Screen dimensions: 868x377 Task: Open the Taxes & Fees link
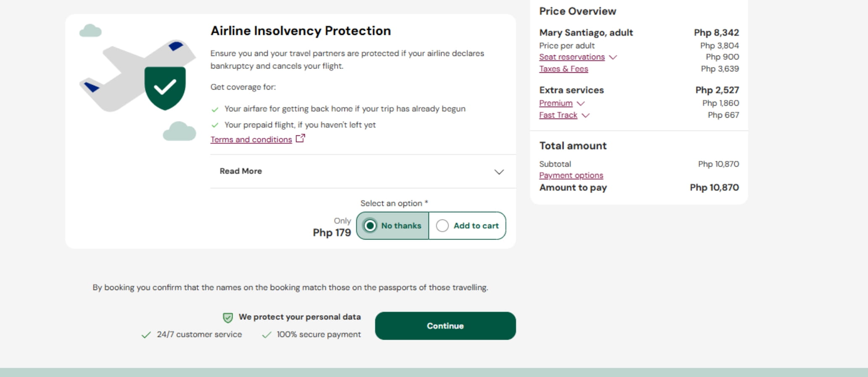tap(564, 69)
